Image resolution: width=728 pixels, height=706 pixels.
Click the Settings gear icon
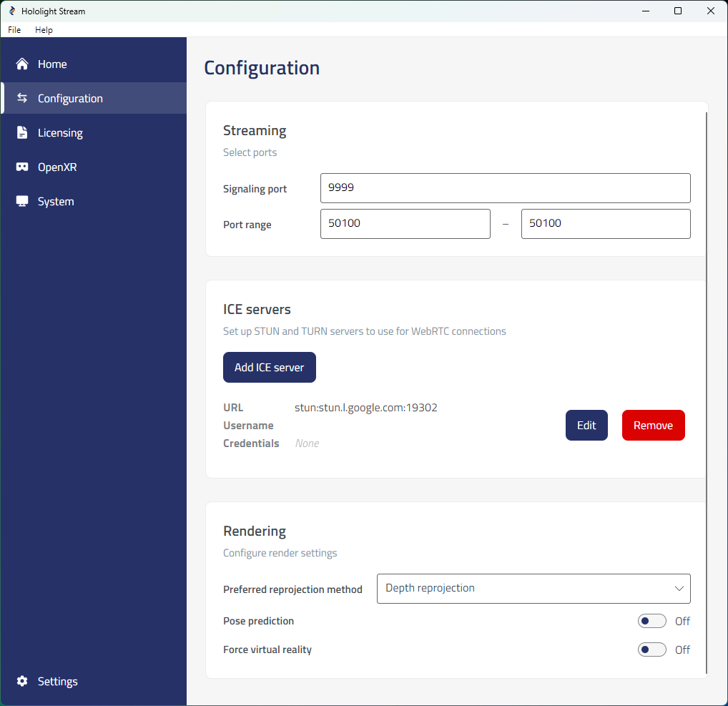pyautogui.click(x=22, y=681)
